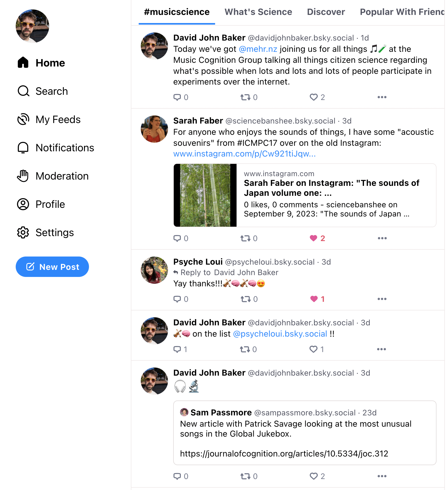Open more options on Sam Passmore quote post
Image resolution: width=448 pixels, height=490 pixels.
pos(382,476)
